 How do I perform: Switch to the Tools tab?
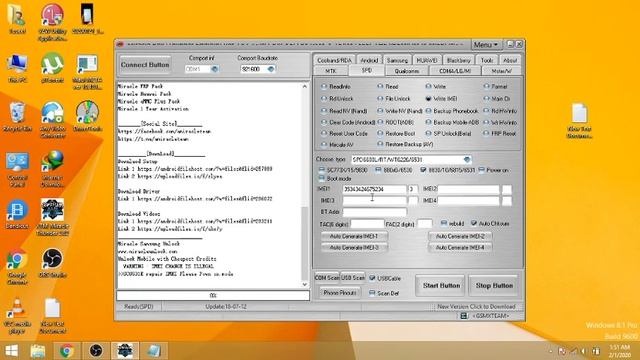487,60
